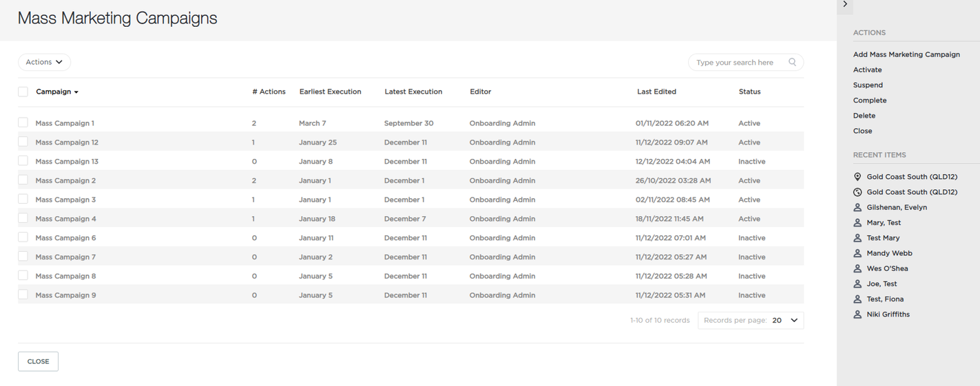Open the Gilshenan, Evelyn person record
This screenshot has width=980, height=386.
(x=890, y=207)
